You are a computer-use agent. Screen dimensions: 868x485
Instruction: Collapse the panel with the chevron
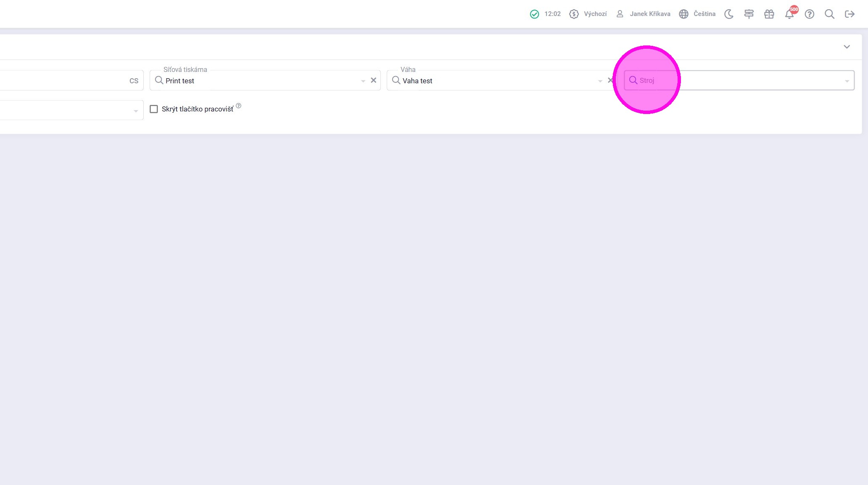(847, 47)
